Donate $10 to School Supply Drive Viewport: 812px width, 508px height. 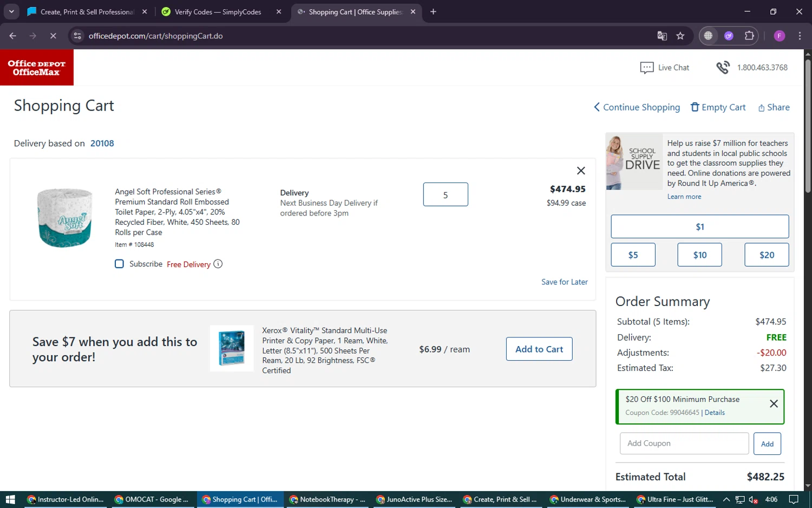(x=699, y=255)
